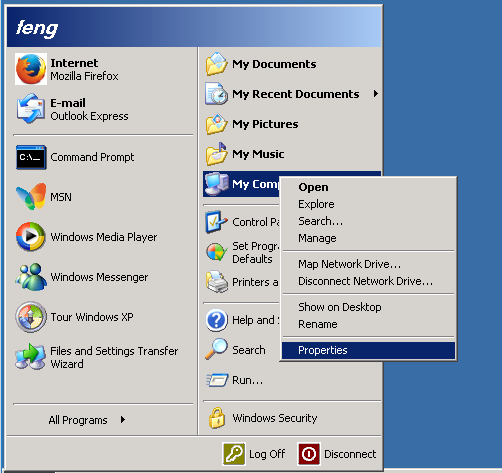The height and width of the screenshot is (473, 502).
Task: Open Files and Settings Transfer Wizard icon
Action: 31,357
